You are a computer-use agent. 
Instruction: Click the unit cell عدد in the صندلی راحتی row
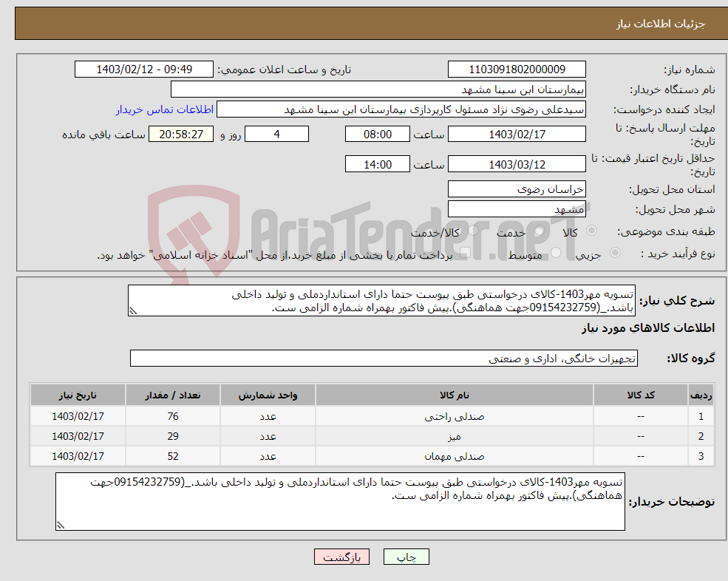coord(268,417)
